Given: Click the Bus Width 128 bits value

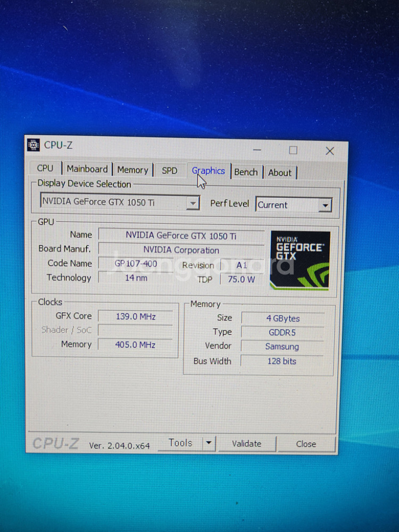Looking at the screenshot, I should point(282,361).
